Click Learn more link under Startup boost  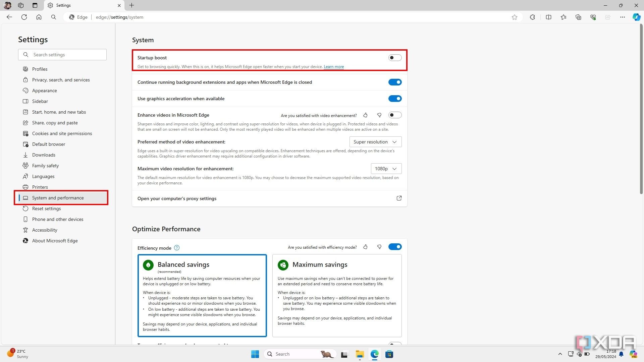pyautogui.click(x=334, y=67)
